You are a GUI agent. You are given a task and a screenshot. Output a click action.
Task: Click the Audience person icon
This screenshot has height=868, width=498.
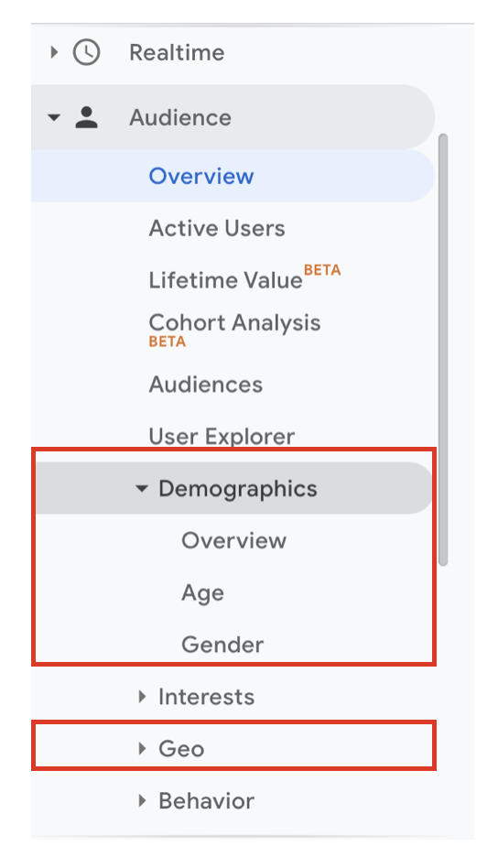click(x=86, y=117)
